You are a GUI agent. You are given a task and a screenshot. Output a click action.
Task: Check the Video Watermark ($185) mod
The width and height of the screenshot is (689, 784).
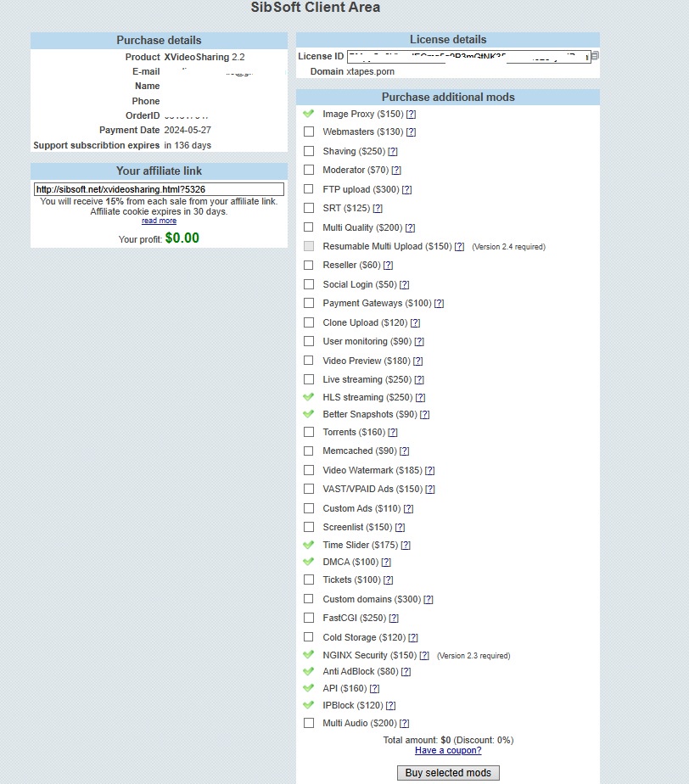(309, 470)
